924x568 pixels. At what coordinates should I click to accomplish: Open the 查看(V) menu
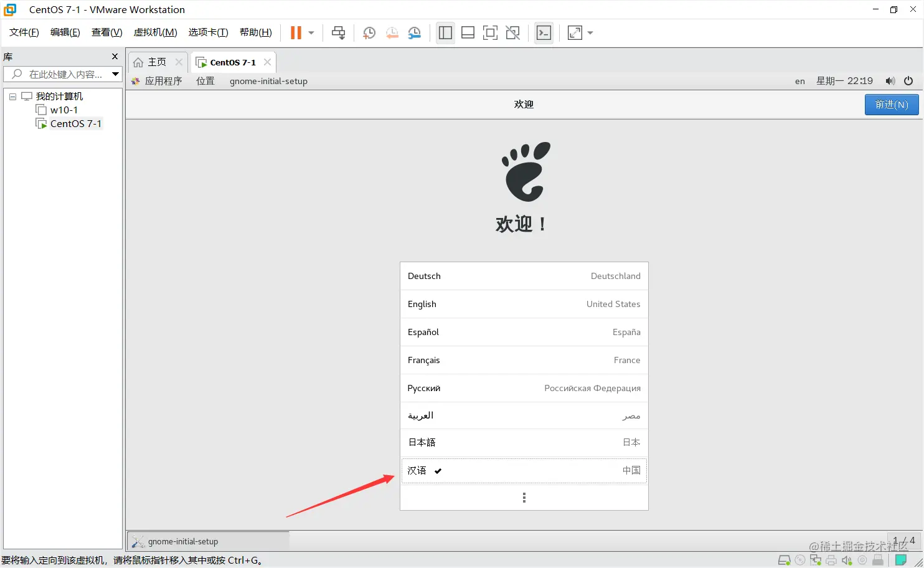107,32
